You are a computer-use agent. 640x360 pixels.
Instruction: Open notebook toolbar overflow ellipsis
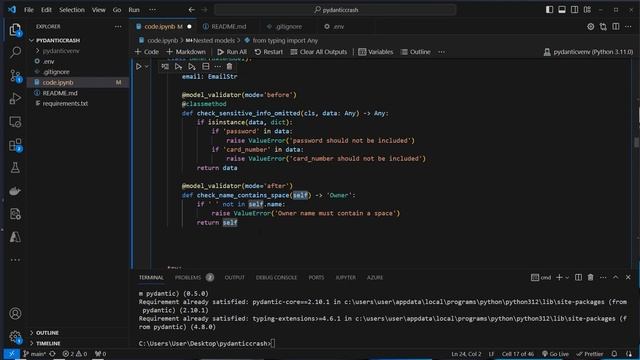441,52
